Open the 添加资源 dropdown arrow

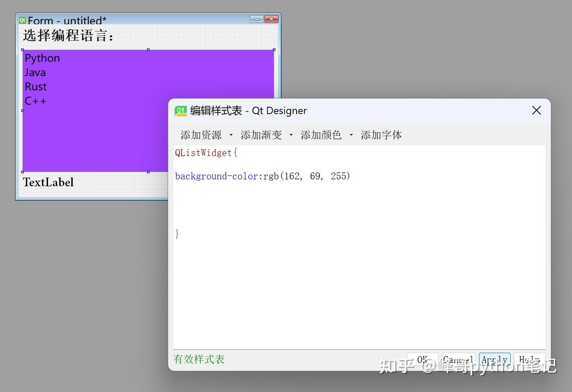(x=231, y=135)
